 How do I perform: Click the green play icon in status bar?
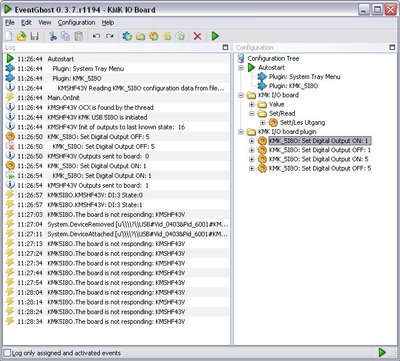382,352
